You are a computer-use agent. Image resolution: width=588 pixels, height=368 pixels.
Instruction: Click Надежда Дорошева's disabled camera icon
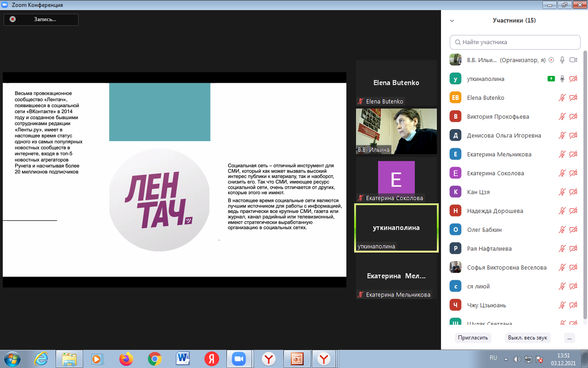pos(573,211)
